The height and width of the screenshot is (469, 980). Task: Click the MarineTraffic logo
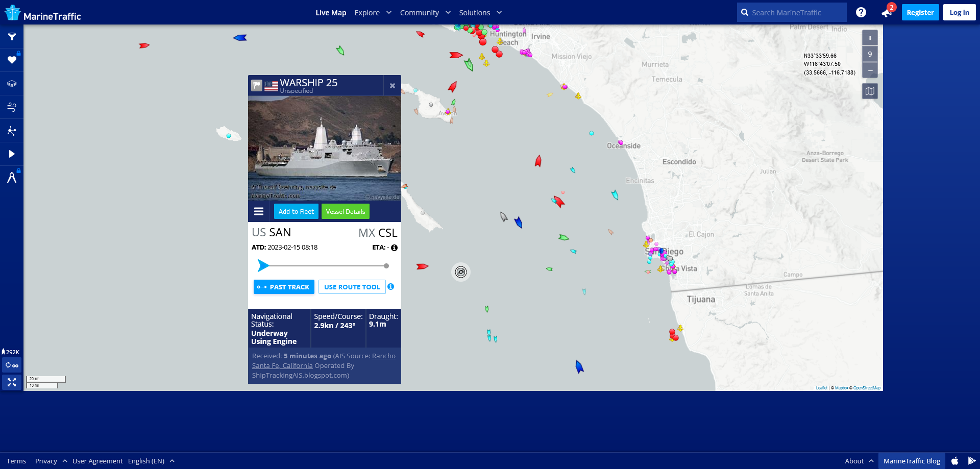coord(43,13)
